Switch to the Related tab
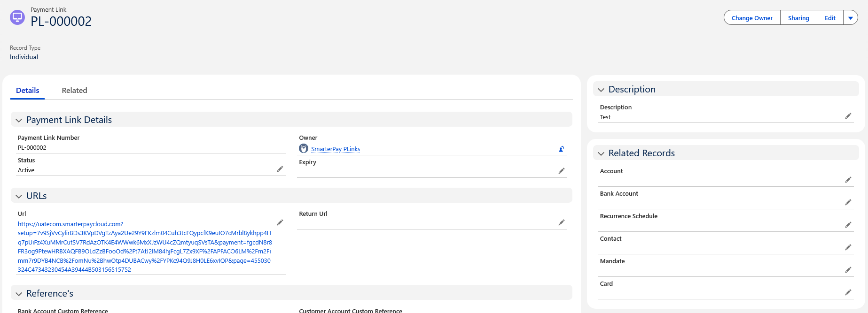 coord(74,90)
